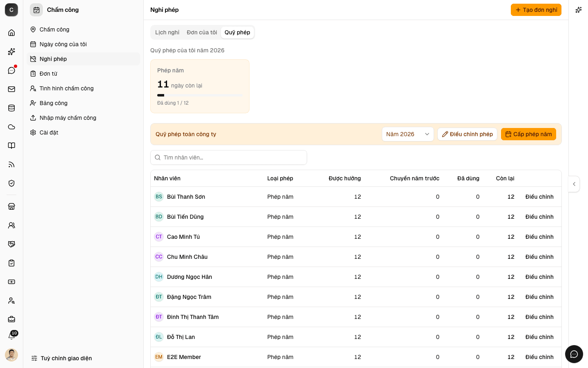
Task: Click the user avatar photo
Action: [x=11, y=355]
